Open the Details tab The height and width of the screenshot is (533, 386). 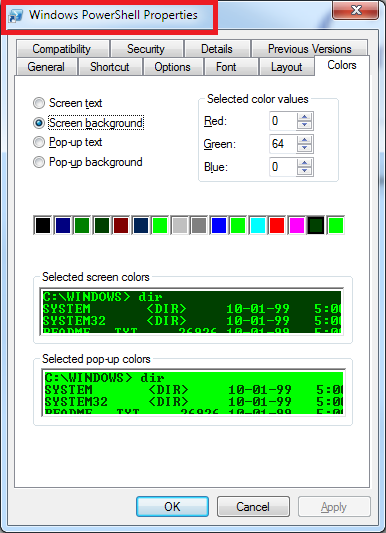[217, 49]
